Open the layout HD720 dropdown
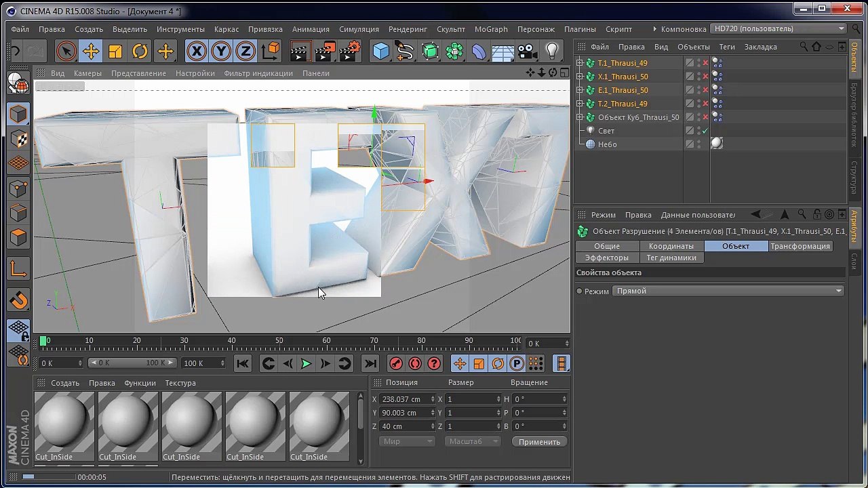The image size is (868, 488). [x=778, y=28]
